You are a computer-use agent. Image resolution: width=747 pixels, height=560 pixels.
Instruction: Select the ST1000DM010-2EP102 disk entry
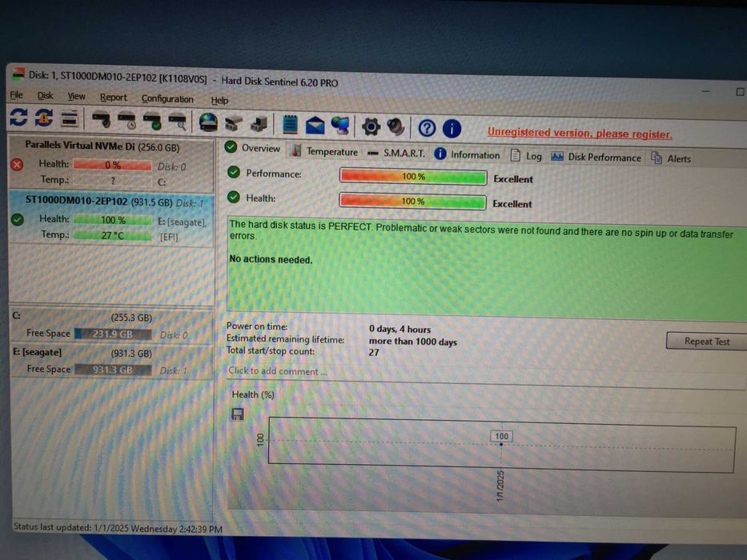point(111,218)
